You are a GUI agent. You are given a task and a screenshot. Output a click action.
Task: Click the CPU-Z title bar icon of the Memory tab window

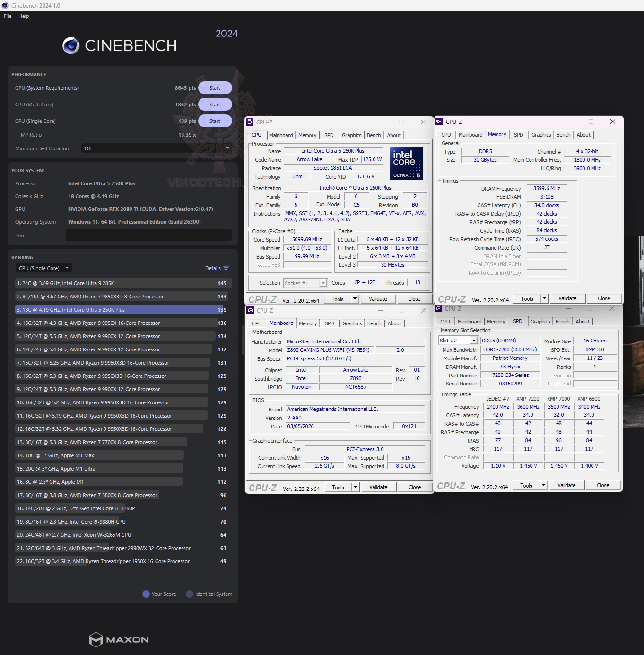pos(439,122)
